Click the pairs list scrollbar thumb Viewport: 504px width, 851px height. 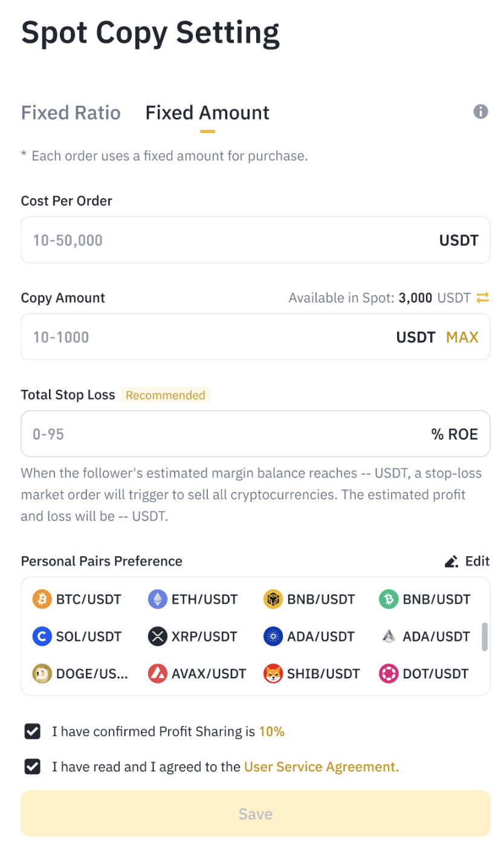484,637
